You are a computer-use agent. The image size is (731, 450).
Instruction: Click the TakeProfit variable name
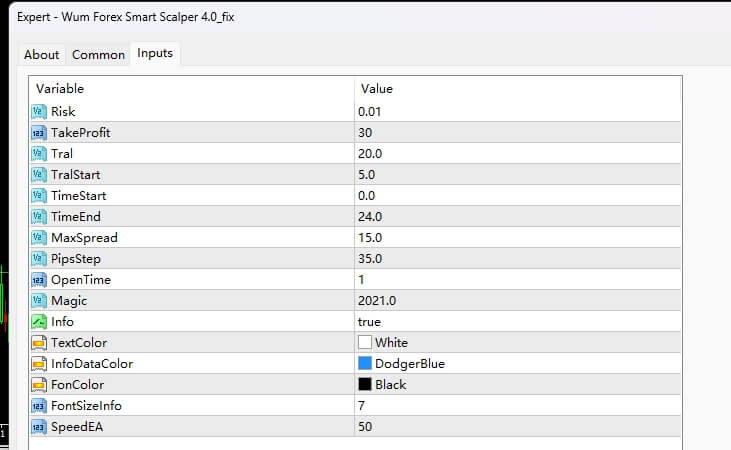[x=81, y=132]
